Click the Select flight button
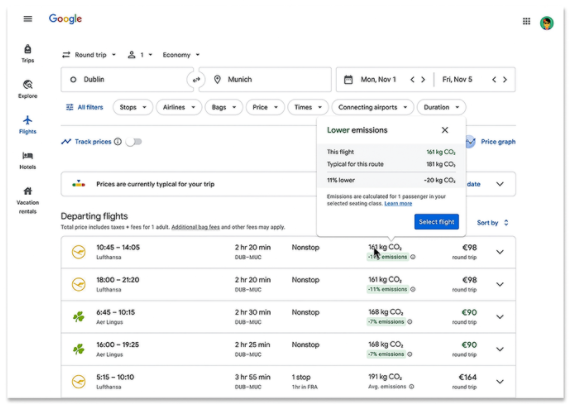 437,222
